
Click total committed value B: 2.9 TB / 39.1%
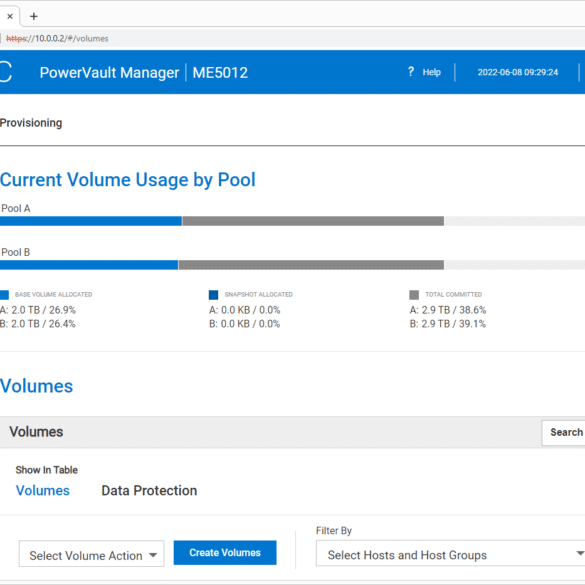(x=448, y=323)
